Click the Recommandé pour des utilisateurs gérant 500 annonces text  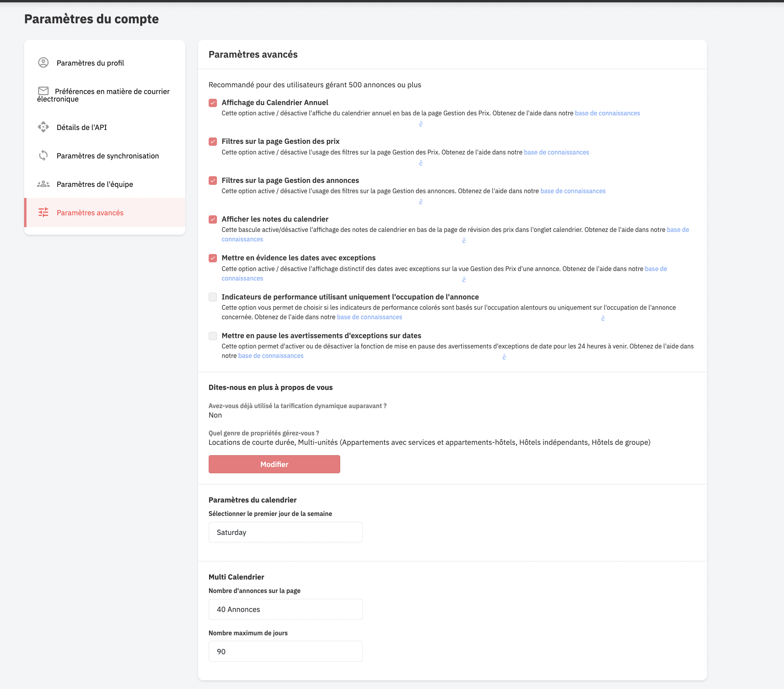315,85
